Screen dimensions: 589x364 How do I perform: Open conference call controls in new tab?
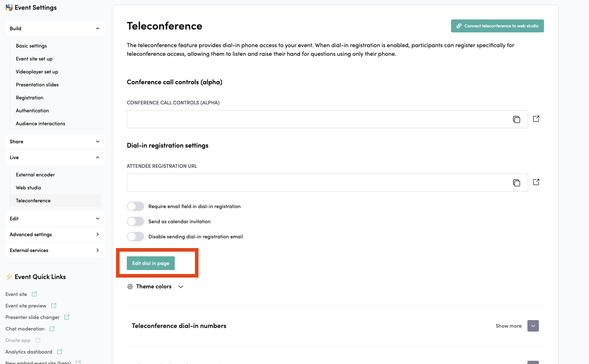(x=536, y=118)
